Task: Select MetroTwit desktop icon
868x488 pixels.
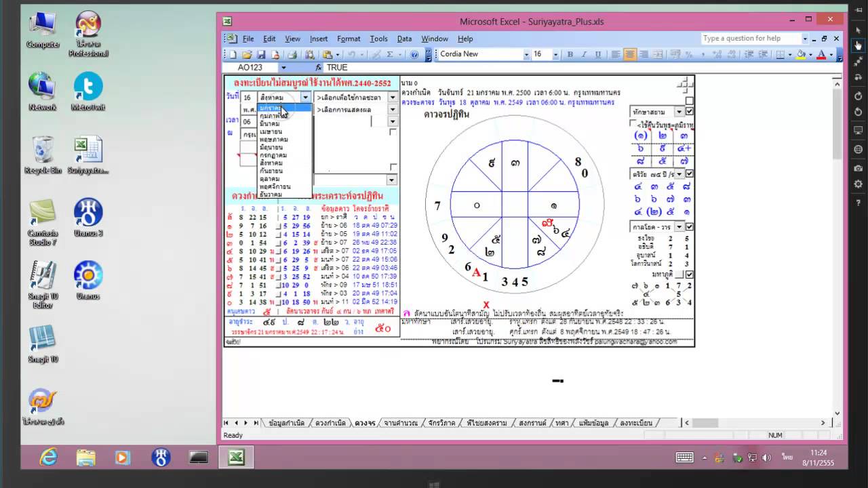Action: pos(88,92)
